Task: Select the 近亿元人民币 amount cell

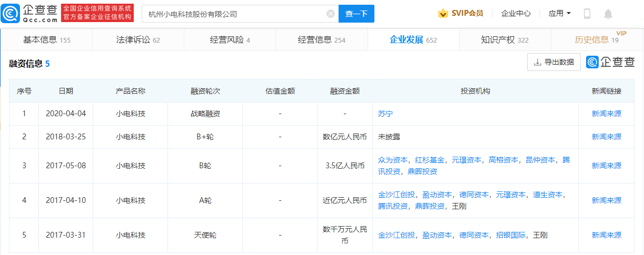Action: (345, 200)
